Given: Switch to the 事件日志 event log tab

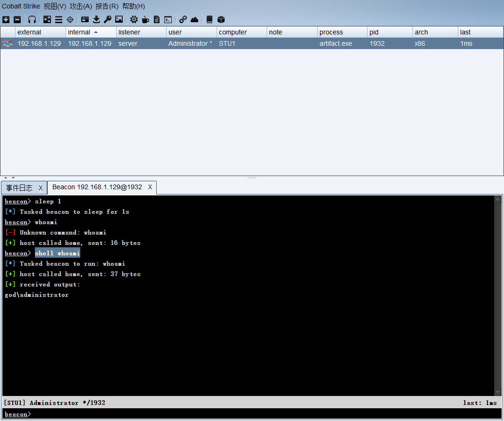Looking at the screenshot, I should tap(19, 188).
